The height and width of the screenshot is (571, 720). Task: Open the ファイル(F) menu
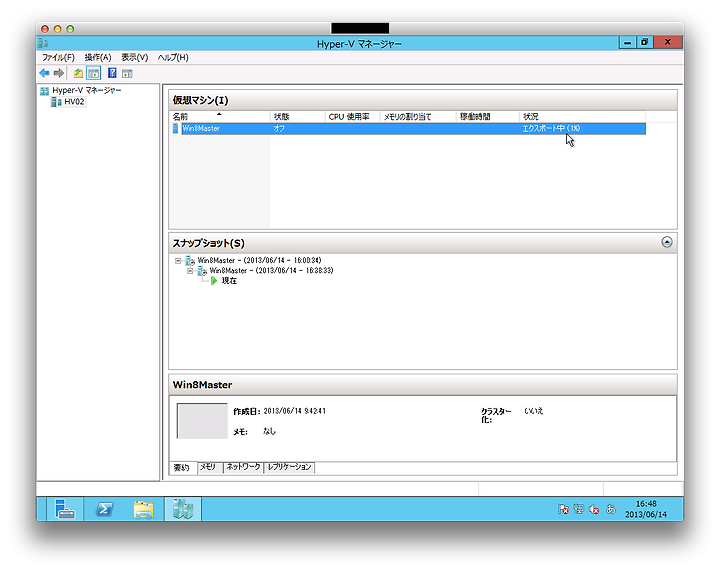coord(58,57)
